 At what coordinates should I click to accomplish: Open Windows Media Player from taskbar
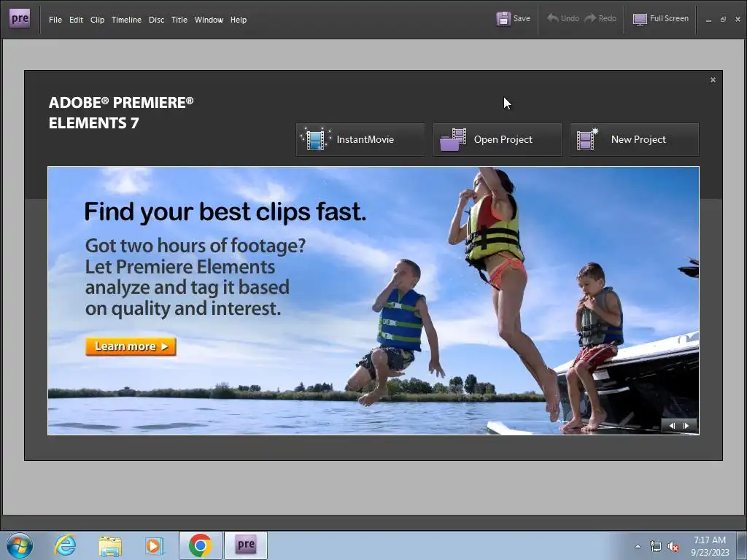(x=155, y=545)
